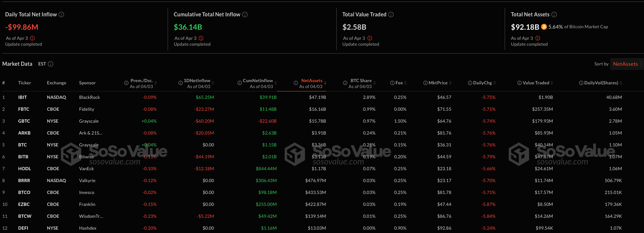Screen dimensions: 644x233
Task: Click info icon on BTC Share column
Action: pyautogui.click(x=345, y=83)
